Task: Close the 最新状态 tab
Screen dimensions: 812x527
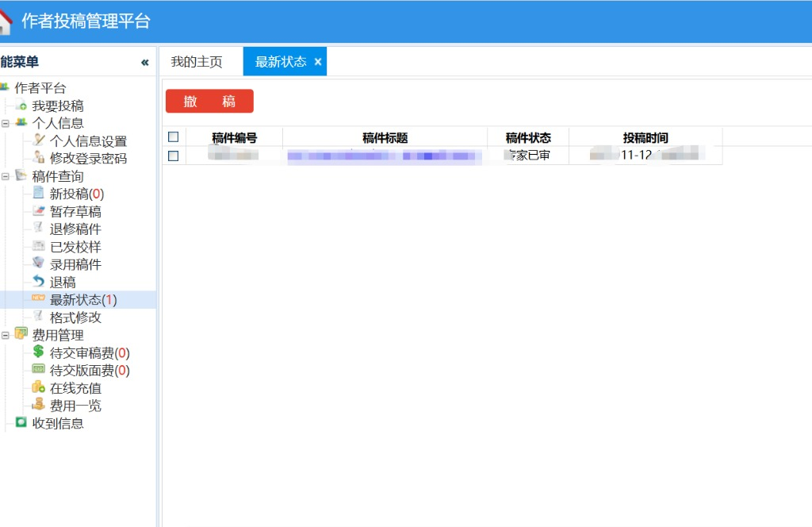Action: (x=317, y=62)
